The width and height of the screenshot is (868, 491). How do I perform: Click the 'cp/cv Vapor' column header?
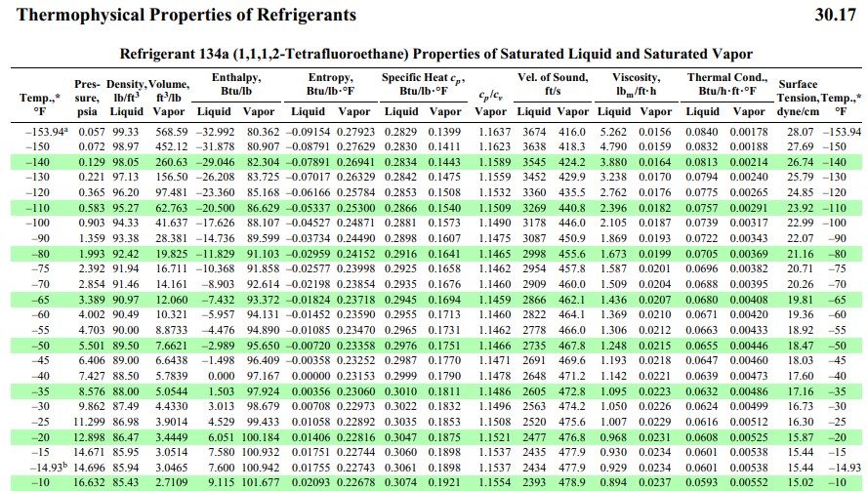[x=490, y=103]
